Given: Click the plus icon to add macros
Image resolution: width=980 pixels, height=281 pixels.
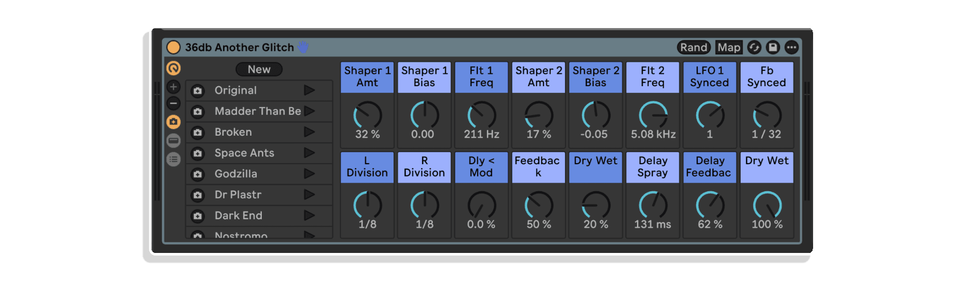Looking at the screenshot, I should point(174,87).
